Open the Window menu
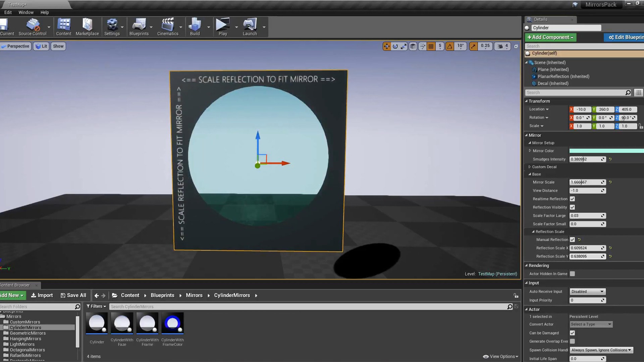The width and height of the screenshot is (644, 362). [26, 12]
